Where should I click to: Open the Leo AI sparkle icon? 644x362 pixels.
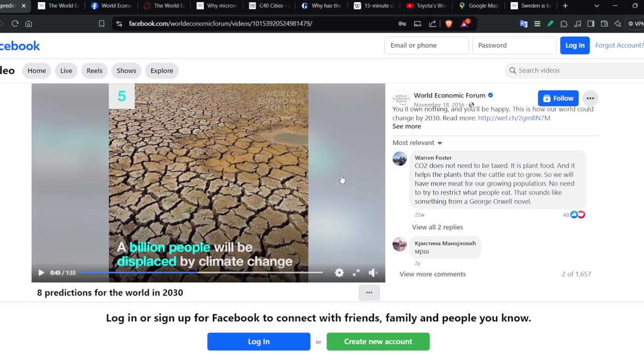(x=618, y=24)
